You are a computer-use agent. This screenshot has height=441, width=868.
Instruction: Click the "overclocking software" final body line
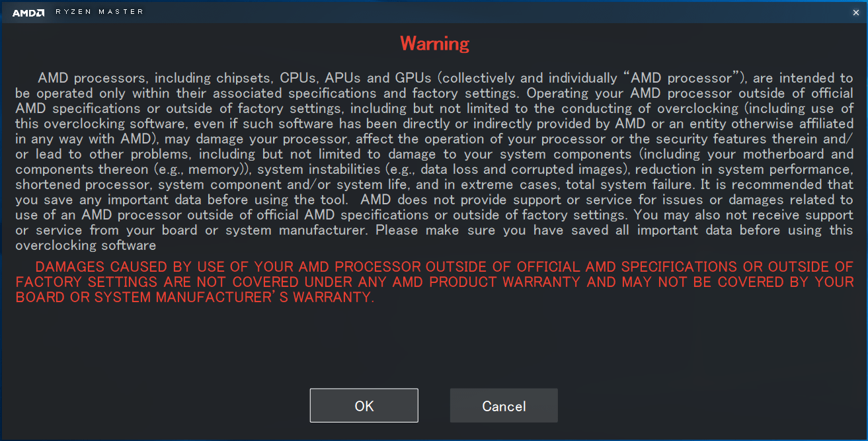(x=86, y=245)
